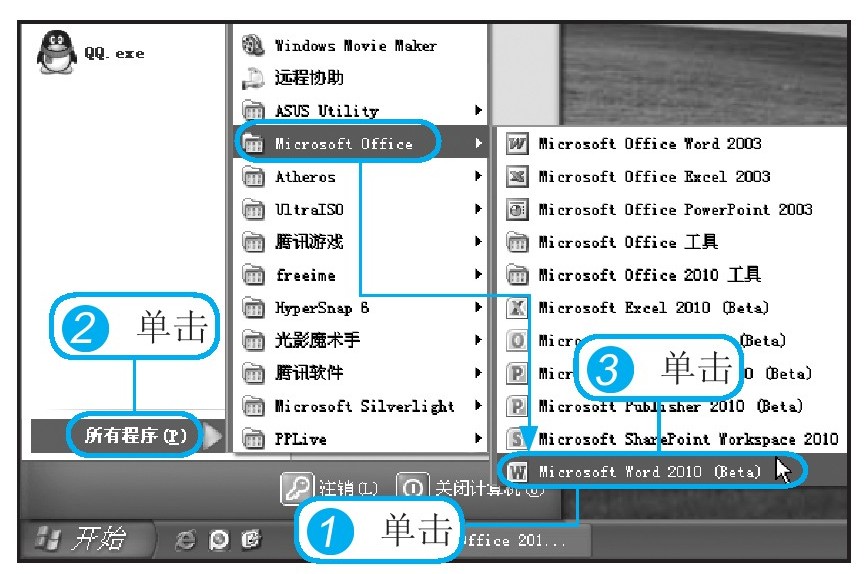
Task: Click the Microsoft Office 工具 folder icon
Action: pos(517,242)
